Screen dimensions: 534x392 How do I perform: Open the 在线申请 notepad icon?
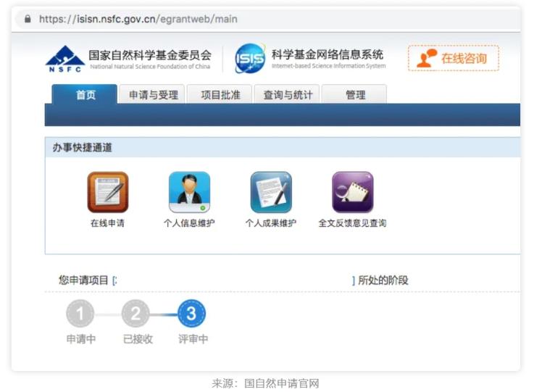click(107, 192)
